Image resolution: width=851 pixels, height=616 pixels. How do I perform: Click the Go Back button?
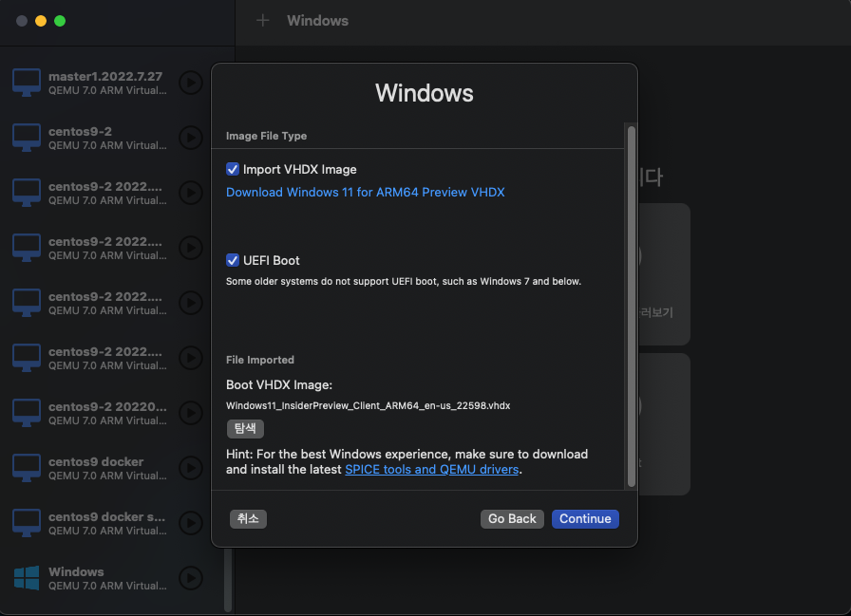[512, 519]
